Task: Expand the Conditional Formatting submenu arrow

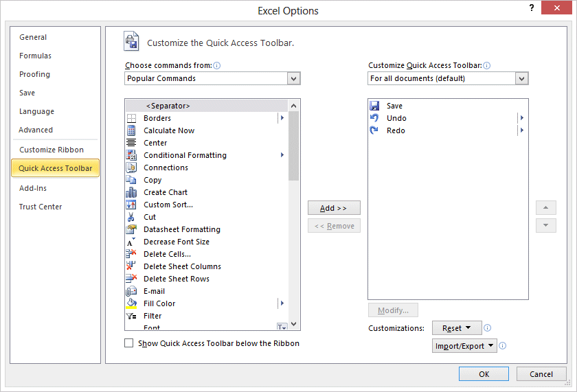Action: click(282, 155)
